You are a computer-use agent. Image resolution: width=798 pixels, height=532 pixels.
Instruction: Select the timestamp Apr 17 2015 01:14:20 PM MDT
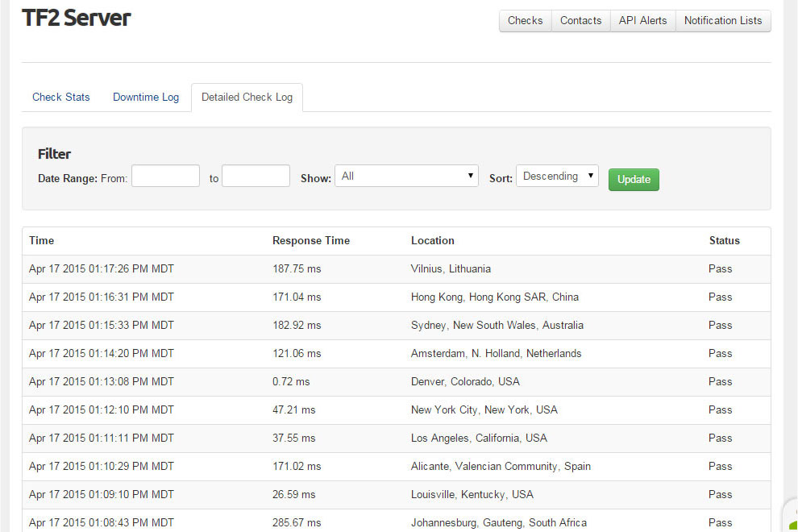point(102,353)
